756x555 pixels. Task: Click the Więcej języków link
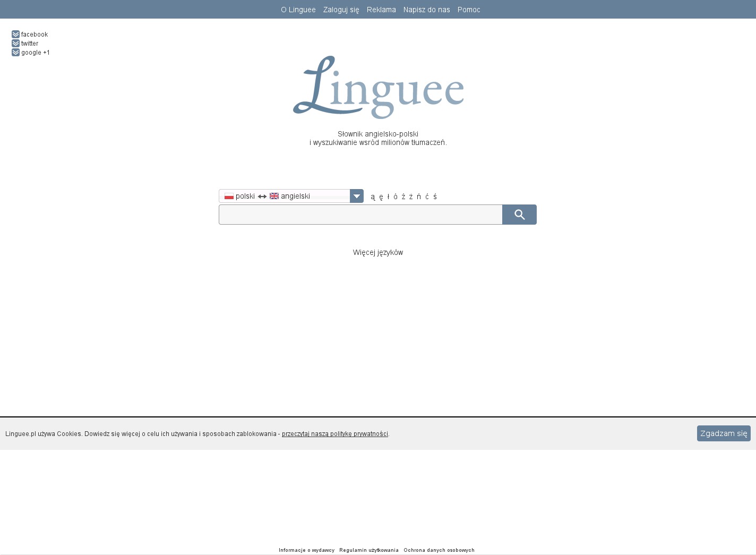[378, 252]
